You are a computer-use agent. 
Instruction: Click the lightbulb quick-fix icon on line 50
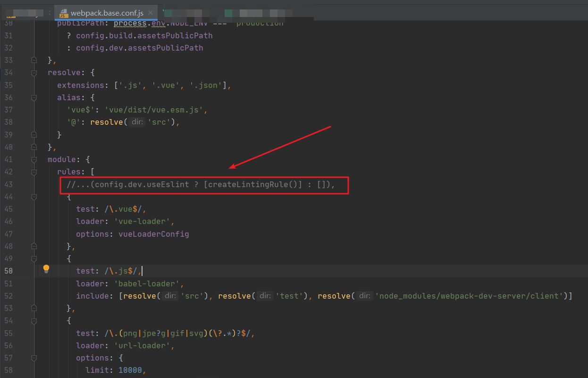click(x=46, y=268)
